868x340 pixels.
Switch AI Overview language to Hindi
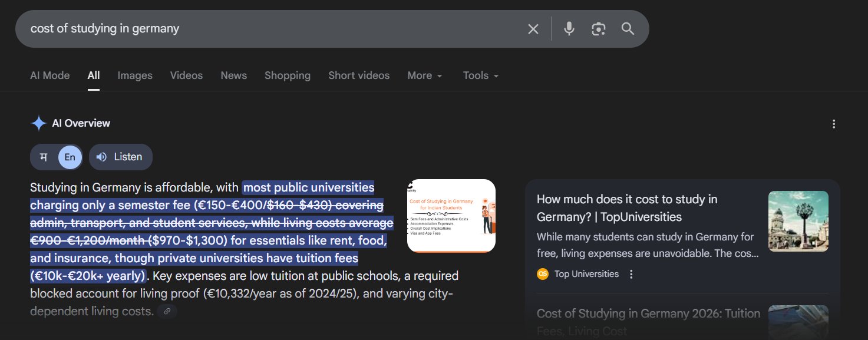click(44, 157)
